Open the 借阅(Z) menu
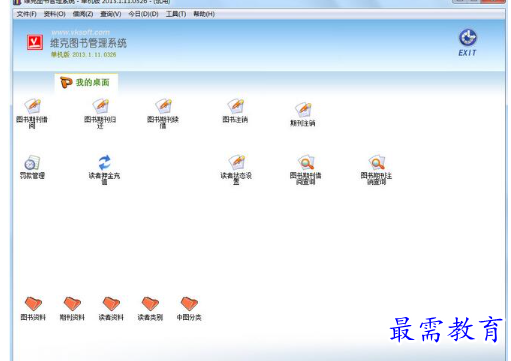This screenshot has width=511, height=361. point(83,14)
